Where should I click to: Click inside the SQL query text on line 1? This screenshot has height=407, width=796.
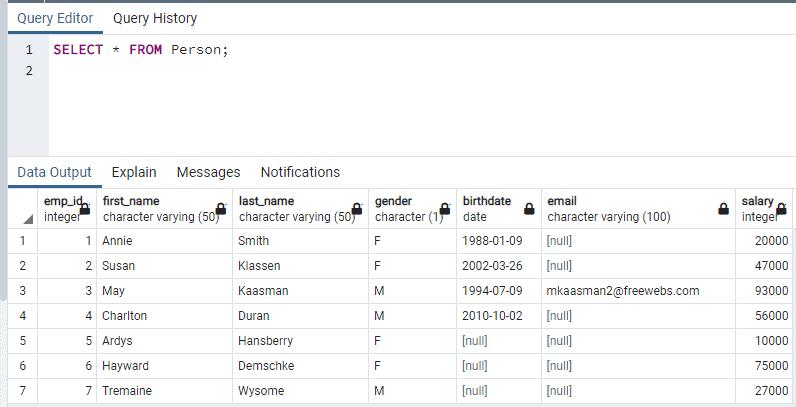tap(140, 50)
